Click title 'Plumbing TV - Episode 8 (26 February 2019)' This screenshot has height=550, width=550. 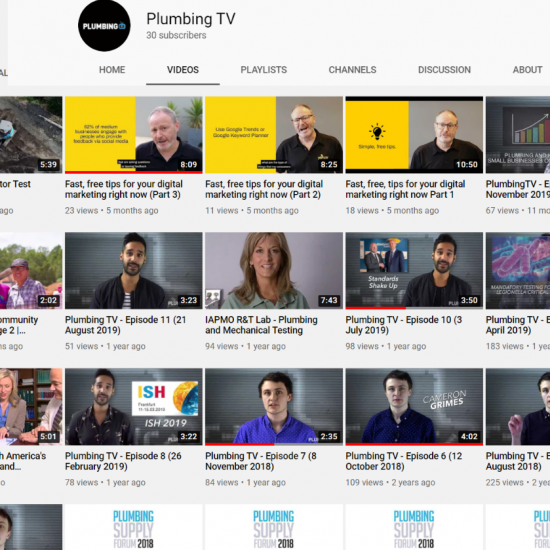(x=123, y=461)
